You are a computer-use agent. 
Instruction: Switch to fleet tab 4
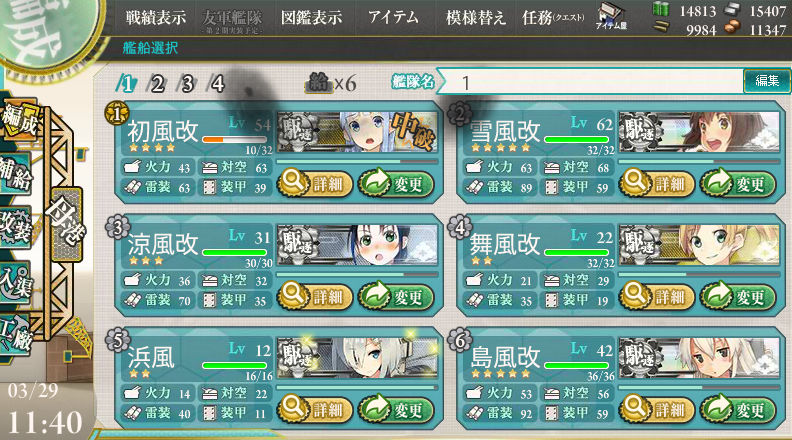tap(216, 83)
